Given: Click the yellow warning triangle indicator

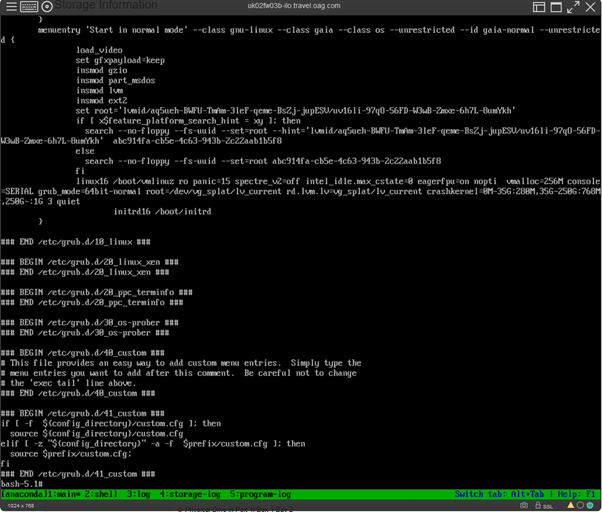Looking at the screenshot, I should click(x=569, y=505).
